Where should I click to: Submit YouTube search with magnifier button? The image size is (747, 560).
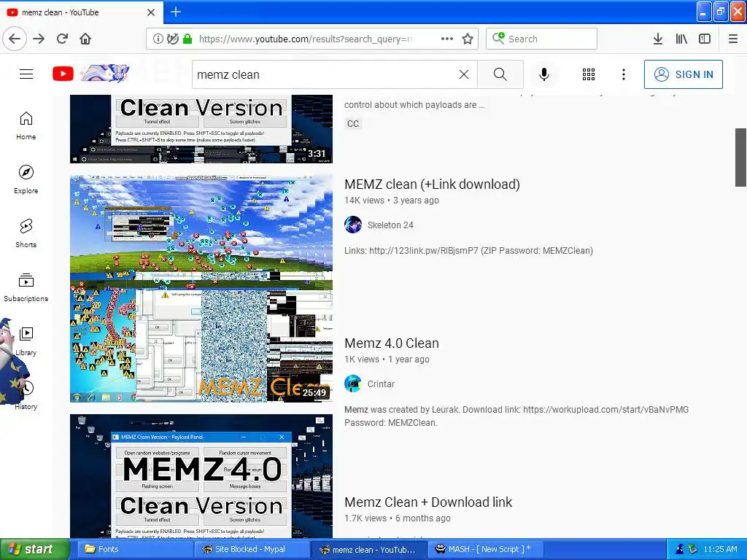500,74
